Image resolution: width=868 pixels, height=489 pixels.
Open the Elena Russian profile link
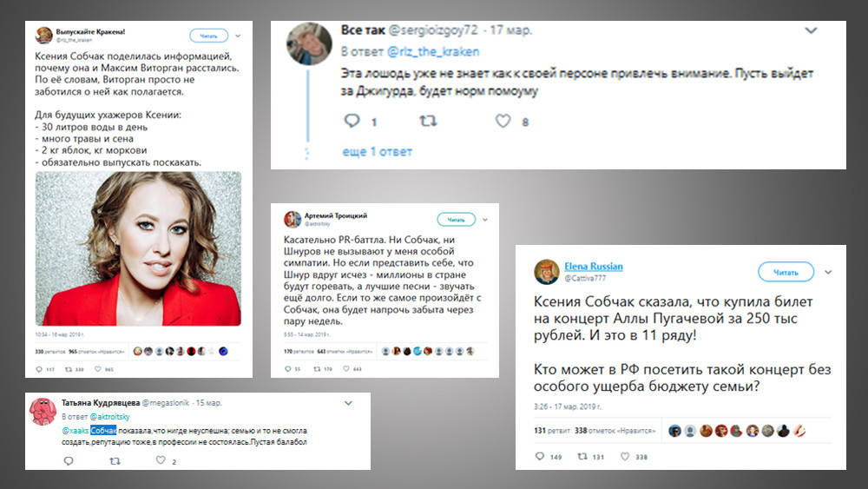coord(594,267)
